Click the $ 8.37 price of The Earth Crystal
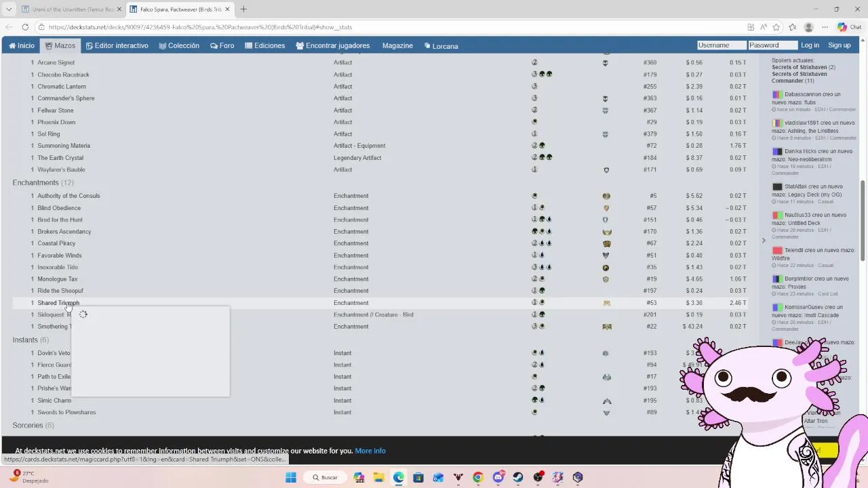Screen dimensions: 868x488 point(694,158)
